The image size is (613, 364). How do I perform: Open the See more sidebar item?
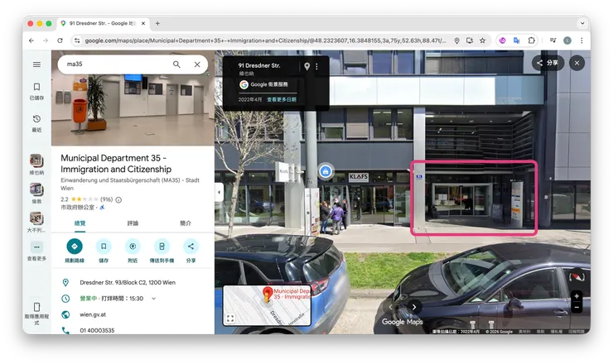(36, 251)
